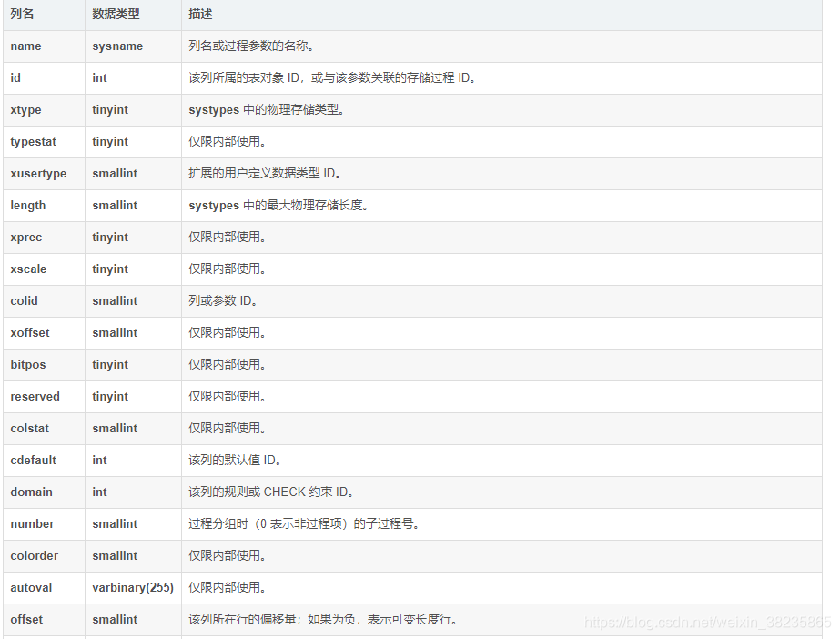Click 仅限内部使用 in the autoval row
Image resolution: width=840 pixels, height=639 pixels.
[228, 588]
